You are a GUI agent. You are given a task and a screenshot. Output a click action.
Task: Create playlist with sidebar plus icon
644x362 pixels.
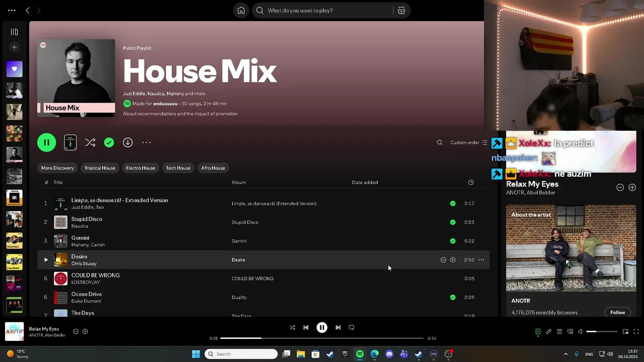point(14,47)
